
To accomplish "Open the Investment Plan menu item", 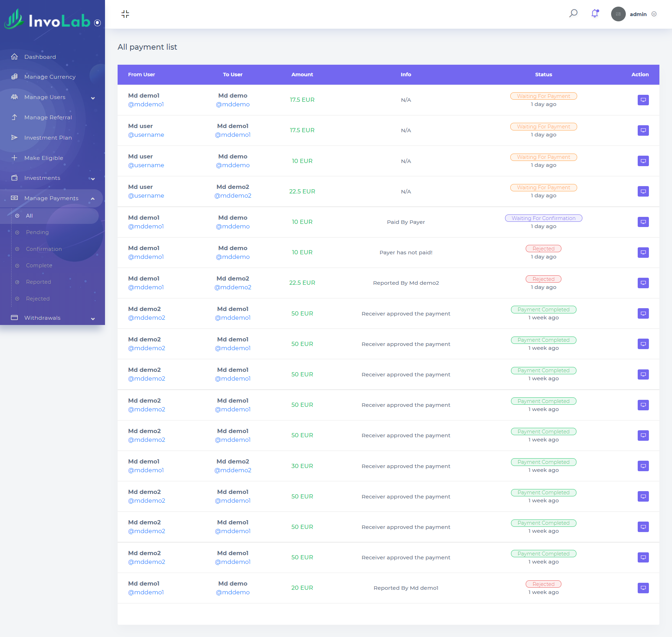I will (x=48, y=138).
